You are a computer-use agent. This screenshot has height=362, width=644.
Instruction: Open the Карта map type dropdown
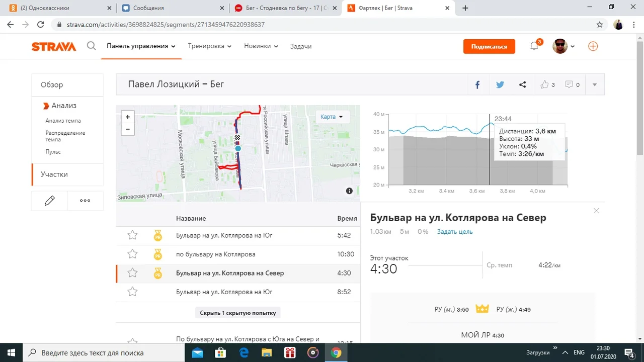tap(332, 117)
